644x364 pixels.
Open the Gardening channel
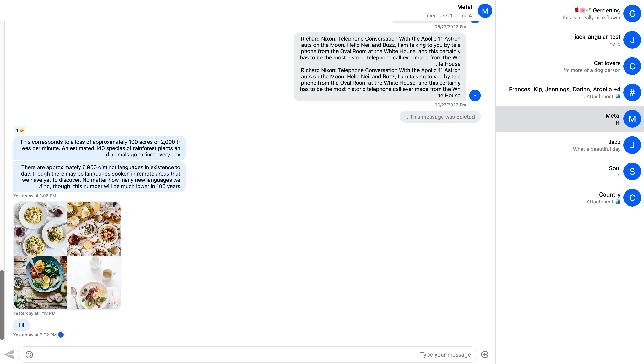[x=571, y=14]
